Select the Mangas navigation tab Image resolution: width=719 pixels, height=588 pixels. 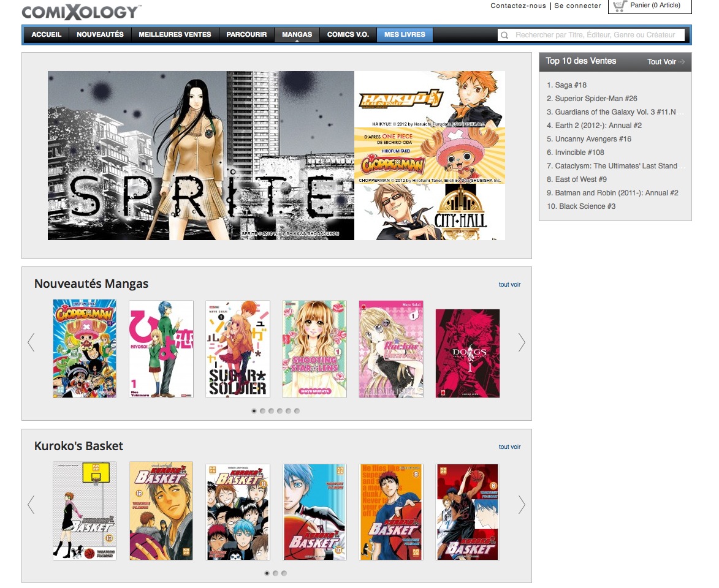(297, 34)
